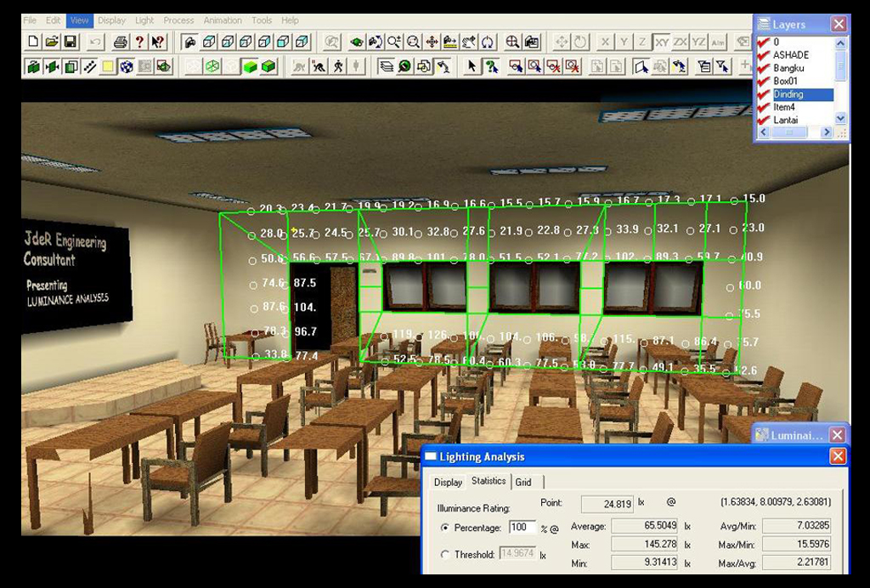The width and height of the screenshot is (870, 588).
Task: Constrain movement to the Z axis
Action: (642, 39)
